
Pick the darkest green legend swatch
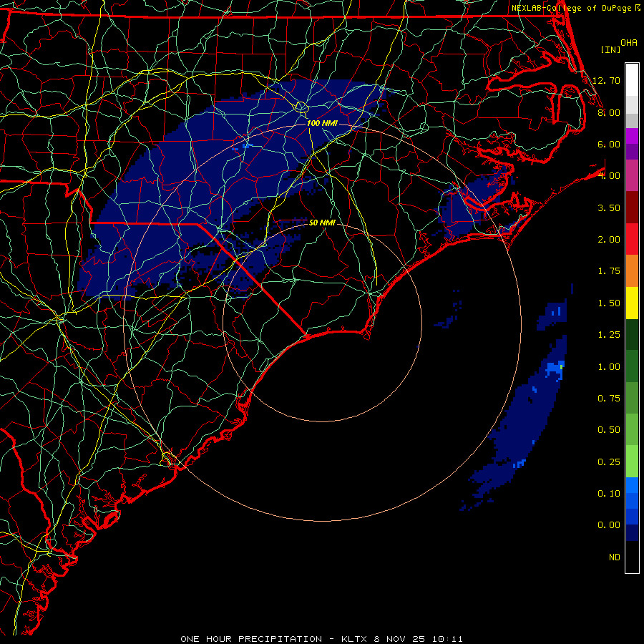tap(632, 335)
